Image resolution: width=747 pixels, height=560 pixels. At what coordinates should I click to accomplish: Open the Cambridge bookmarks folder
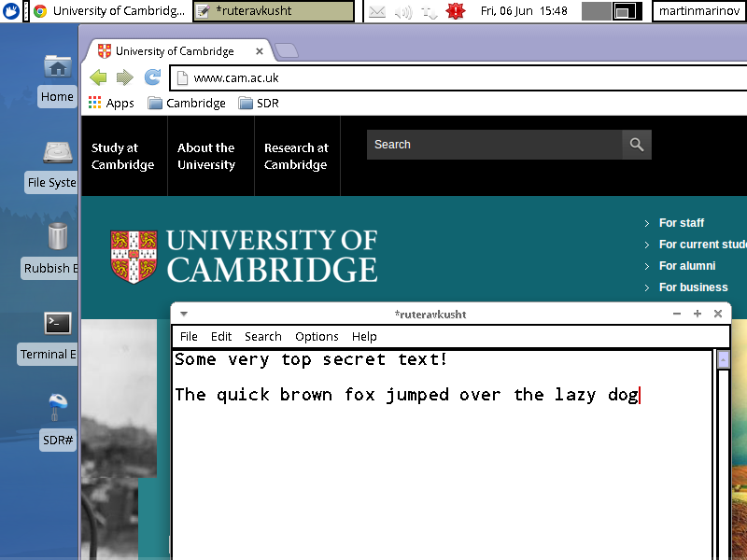[x=187, y=104]
